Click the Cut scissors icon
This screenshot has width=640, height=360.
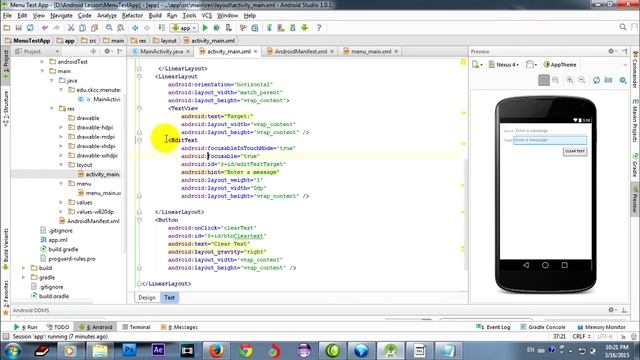(x=71, y=28)
